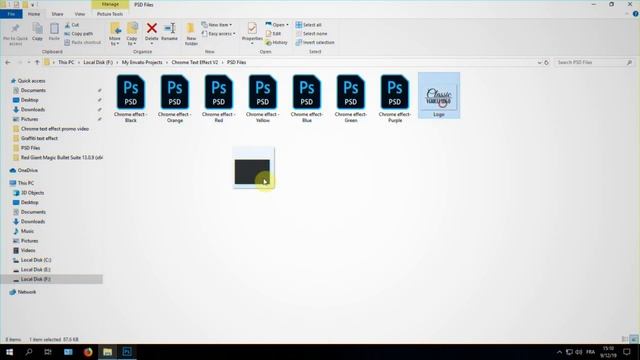The image size is (640, 360).
Task: Open the Easy access dropdown
Action: pyautogui.click(x=218, y=33)
